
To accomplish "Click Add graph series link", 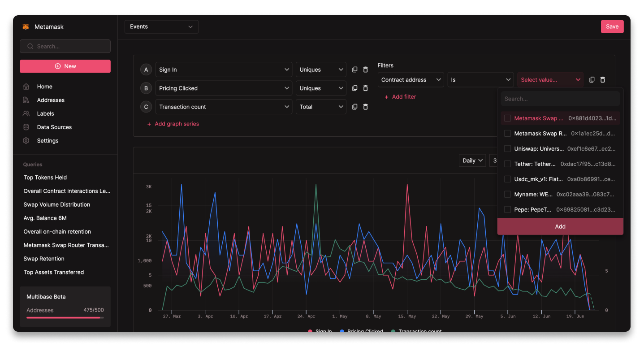I will tap(173, 124).
